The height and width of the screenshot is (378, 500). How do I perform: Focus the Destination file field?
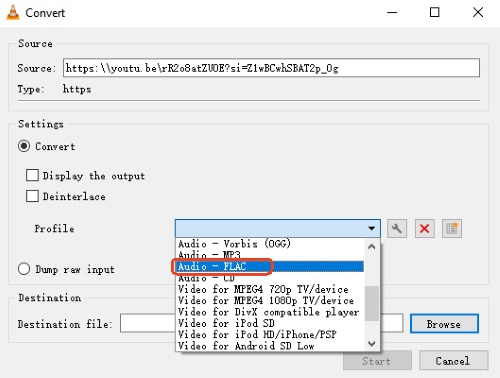[261, 323]
